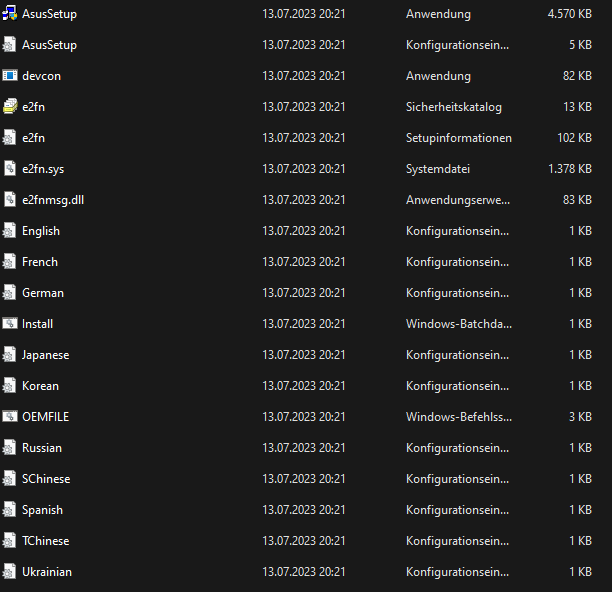Click the OEMFILE command script icon
Screen dimensions: 612x592
tap(10, 416)
